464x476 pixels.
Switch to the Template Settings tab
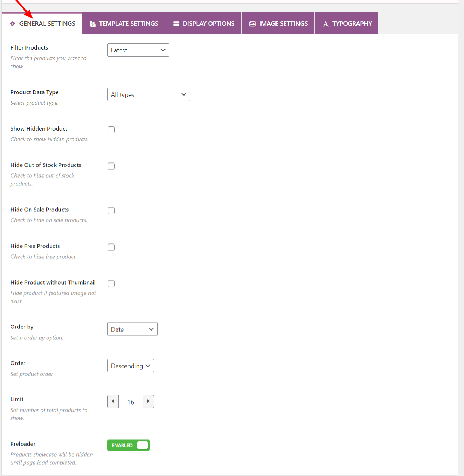click(123, 23)
